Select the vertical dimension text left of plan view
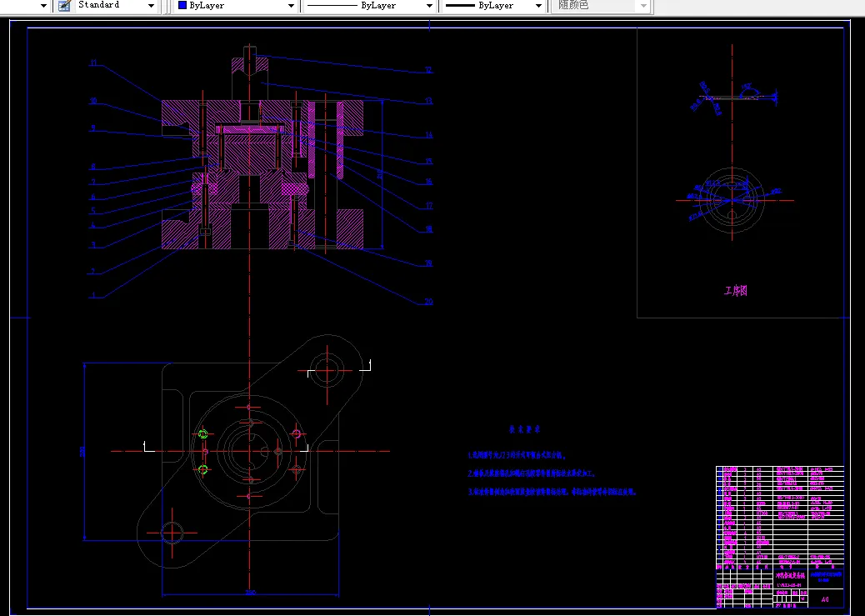865x616 pixels. point(82,452)
